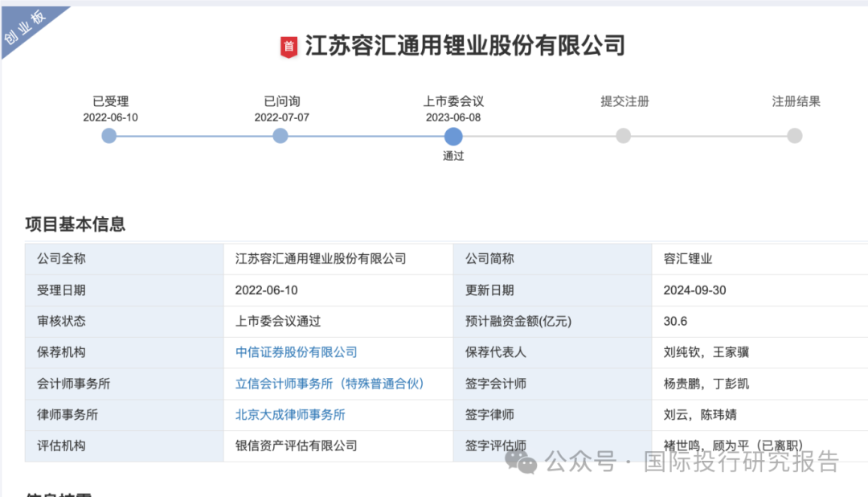Click the 保荐机构 label cell

124,352
